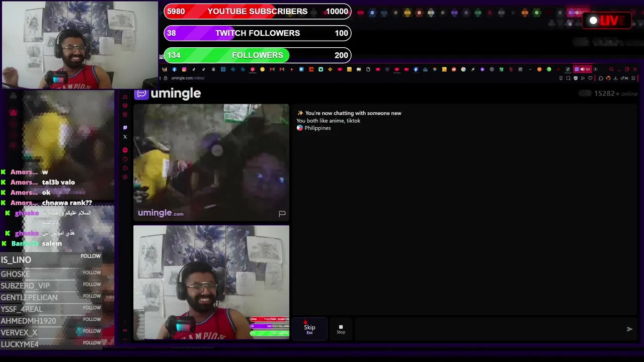Click the Skip button in umingle
This screenshot has width=644, height=362.
(309, 329)
